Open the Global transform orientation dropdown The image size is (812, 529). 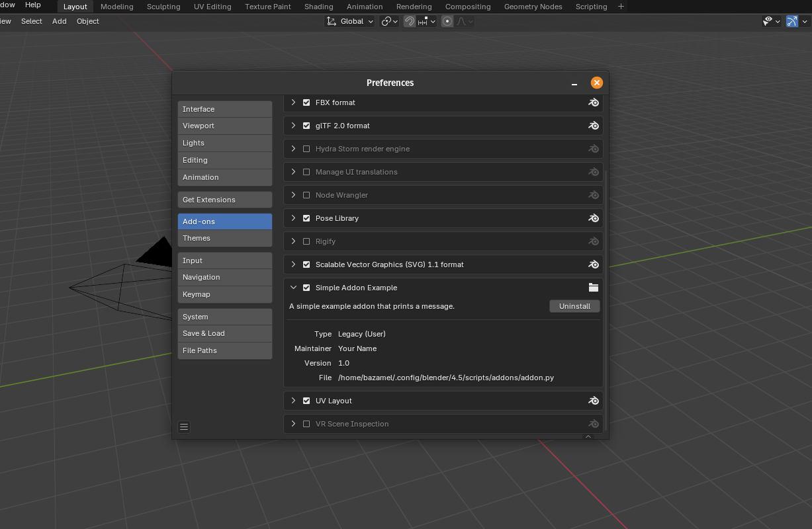pos(351,21)
